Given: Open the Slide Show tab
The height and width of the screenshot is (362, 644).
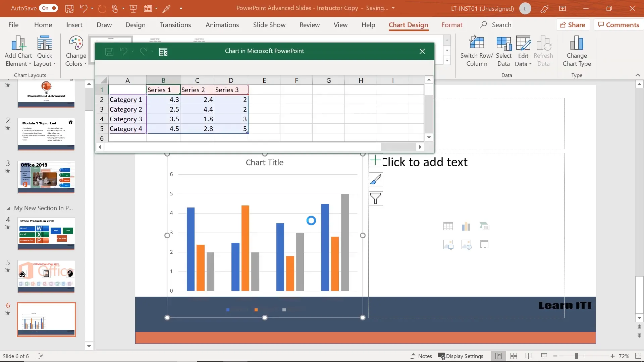Looking at the screenshot, I should [x=269, y=25].
